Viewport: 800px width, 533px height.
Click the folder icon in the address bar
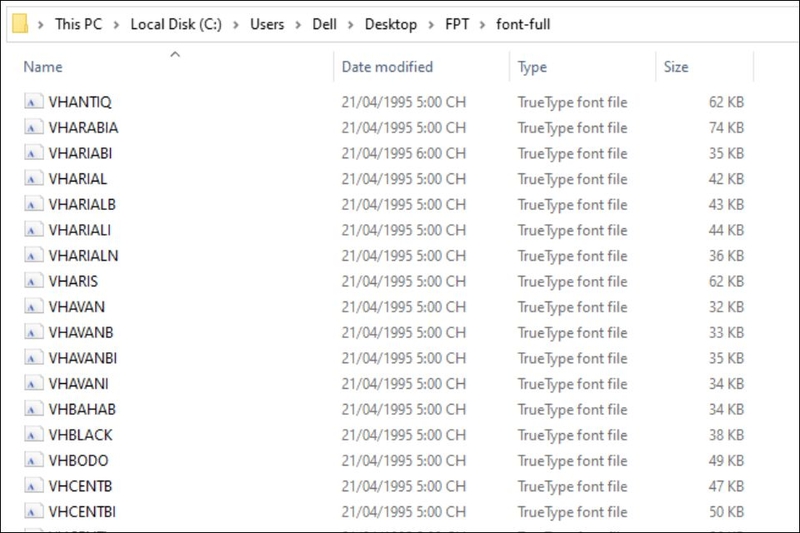tap(20, 23)
